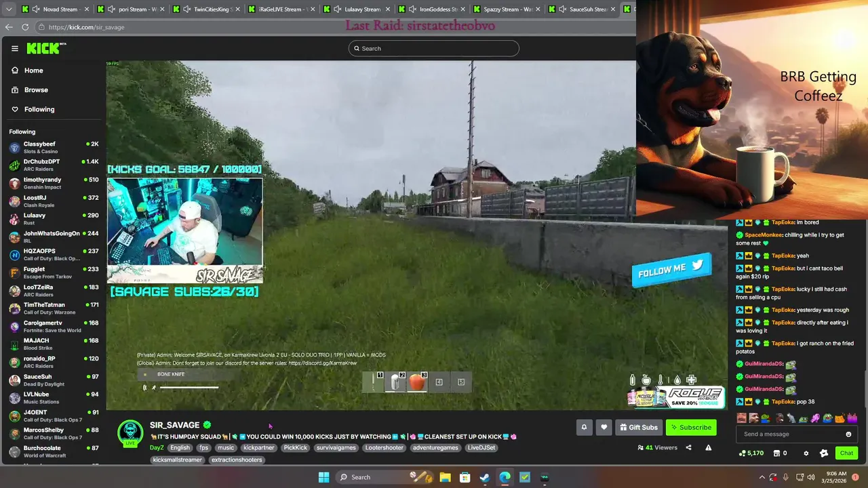
Task: Click the microphone tray icon
Action: click(786, 477)
